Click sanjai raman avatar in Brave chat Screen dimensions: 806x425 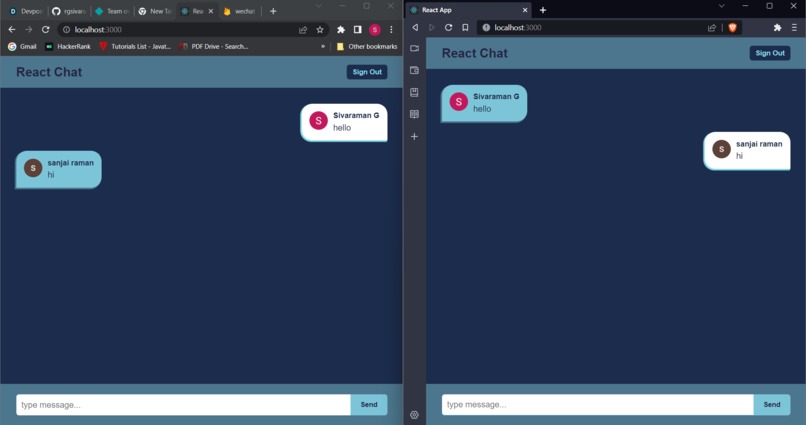click(x=722, y=149)
